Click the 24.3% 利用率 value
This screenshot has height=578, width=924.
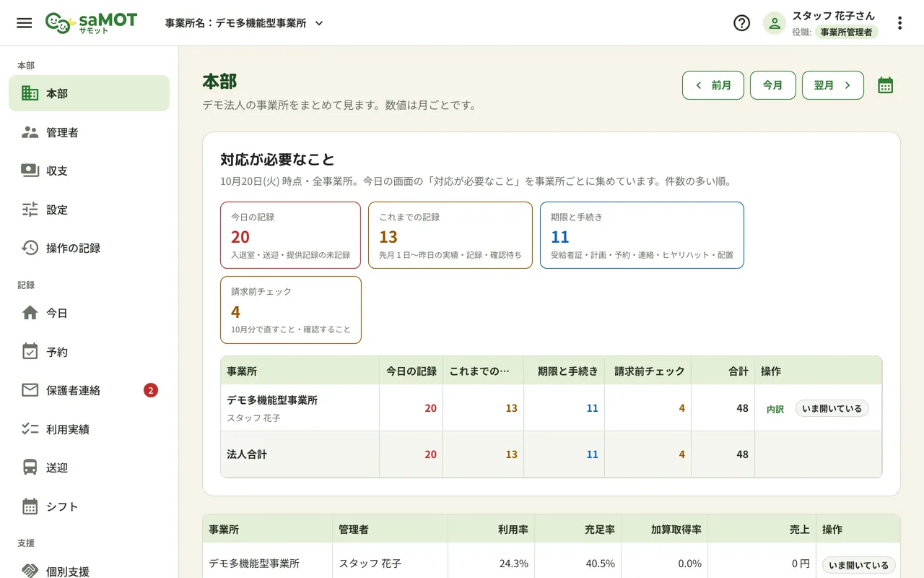click(x=513, y=564)
